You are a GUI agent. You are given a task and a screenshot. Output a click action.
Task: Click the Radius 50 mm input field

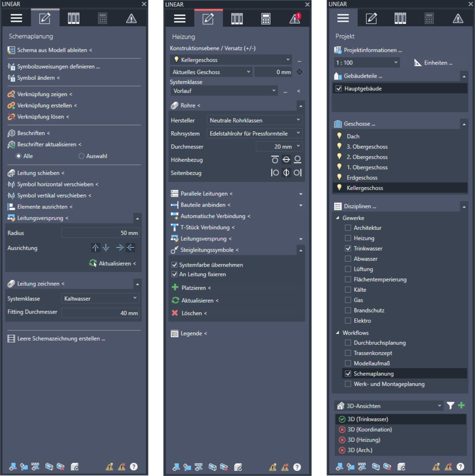click(100, 233)
